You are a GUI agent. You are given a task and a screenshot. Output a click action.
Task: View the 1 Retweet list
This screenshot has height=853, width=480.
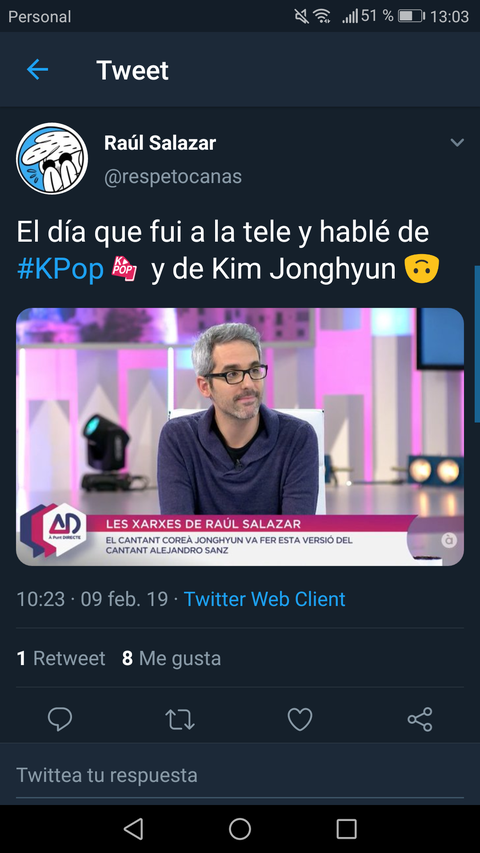pyautogui.click(x=61, y=658)
